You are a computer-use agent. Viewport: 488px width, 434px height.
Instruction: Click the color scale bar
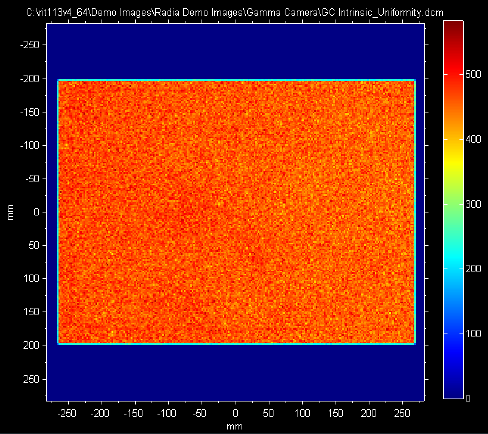tap(453, 209)
